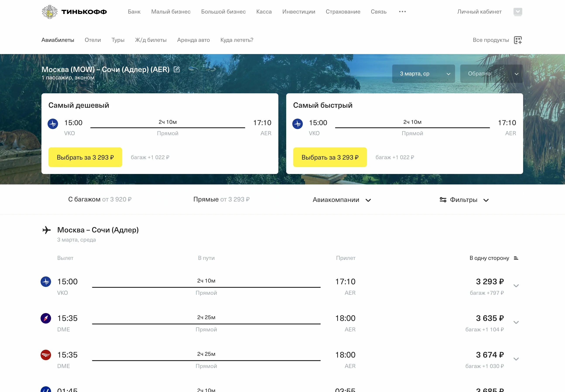Open the Все продукты grid icon
Viewport: 565px width, 392px height.
click(x=518, y=40)
